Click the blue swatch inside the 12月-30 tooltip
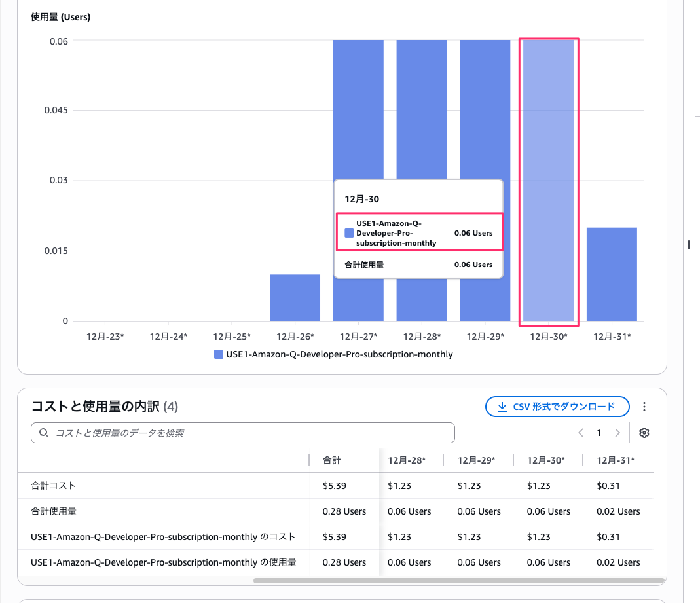 click(x=349, y=233)
